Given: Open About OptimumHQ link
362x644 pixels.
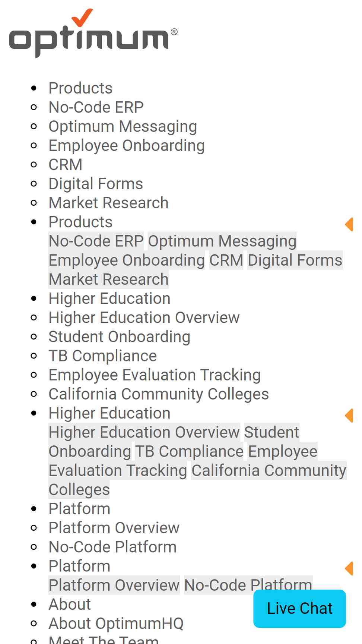Looking at the screenshot, I should click(x=116, y=624).
